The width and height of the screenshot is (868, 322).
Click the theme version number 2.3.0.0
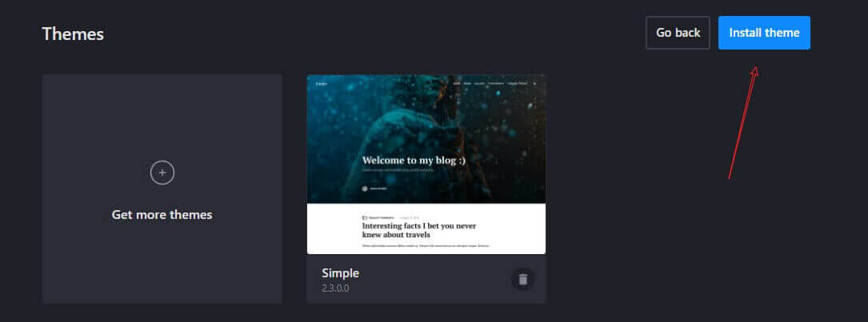335,288
